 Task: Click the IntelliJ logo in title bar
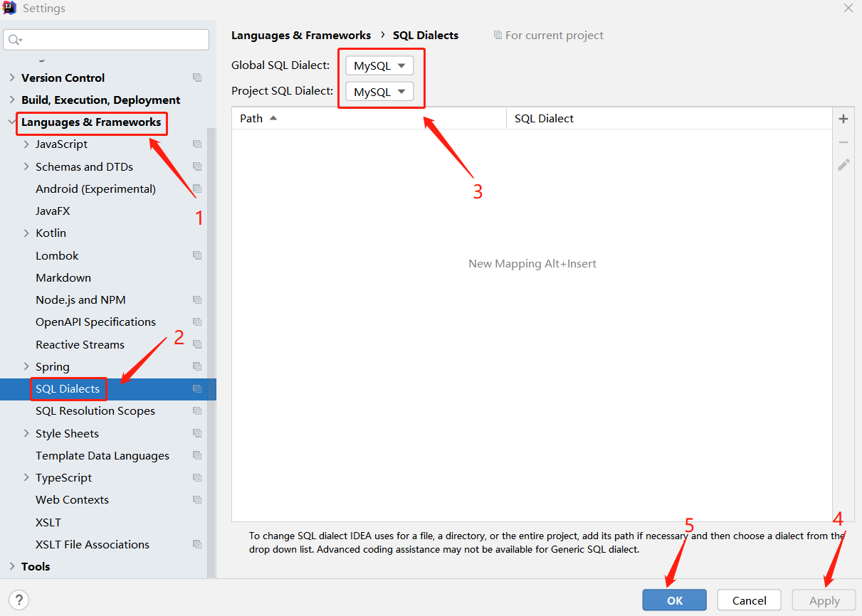tap(11, 9)
